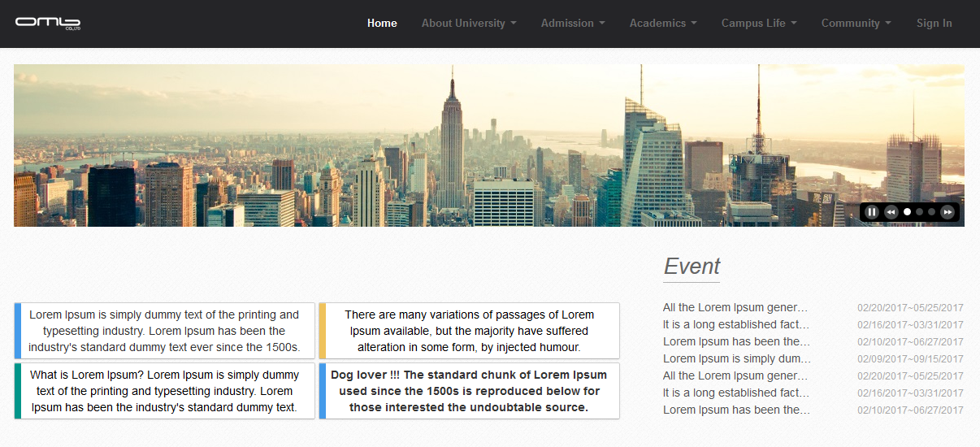
Task: Select the 'Dog lover !!!' notice card
Action: (x=469, y=391)
